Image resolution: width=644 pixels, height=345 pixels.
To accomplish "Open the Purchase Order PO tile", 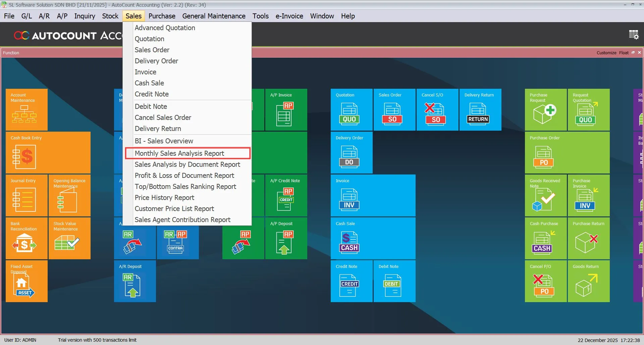I will tap(567, 152).
